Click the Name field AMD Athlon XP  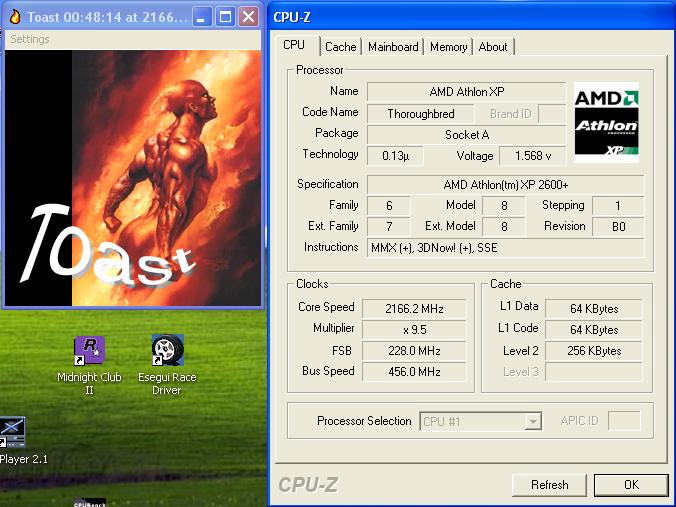[x=466, y=92]
